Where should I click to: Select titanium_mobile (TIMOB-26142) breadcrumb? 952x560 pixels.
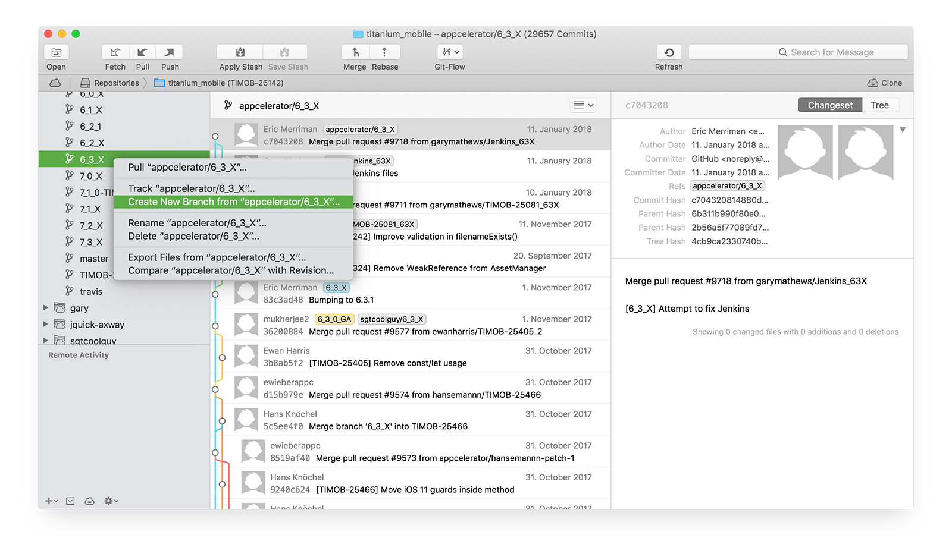pos(218,83)
